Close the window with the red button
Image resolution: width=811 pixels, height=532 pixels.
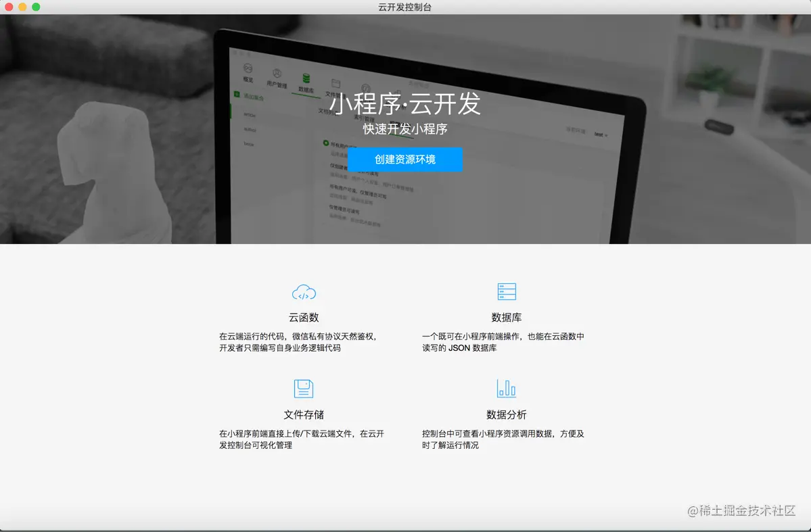click(x=9, y=7)
